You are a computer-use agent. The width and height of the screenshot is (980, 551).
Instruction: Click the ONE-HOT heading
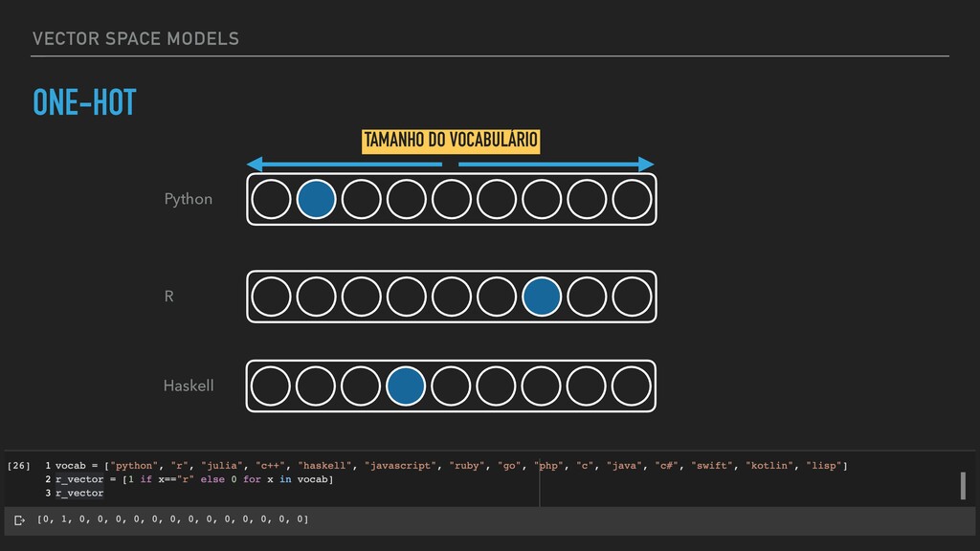[x=84, y=102]
